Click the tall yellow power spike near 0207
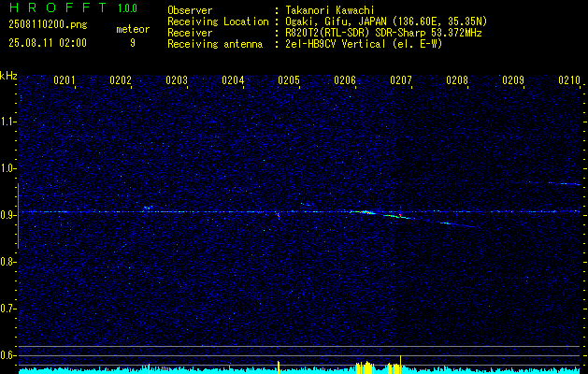588x374 pixels. (x=400, y=365)
